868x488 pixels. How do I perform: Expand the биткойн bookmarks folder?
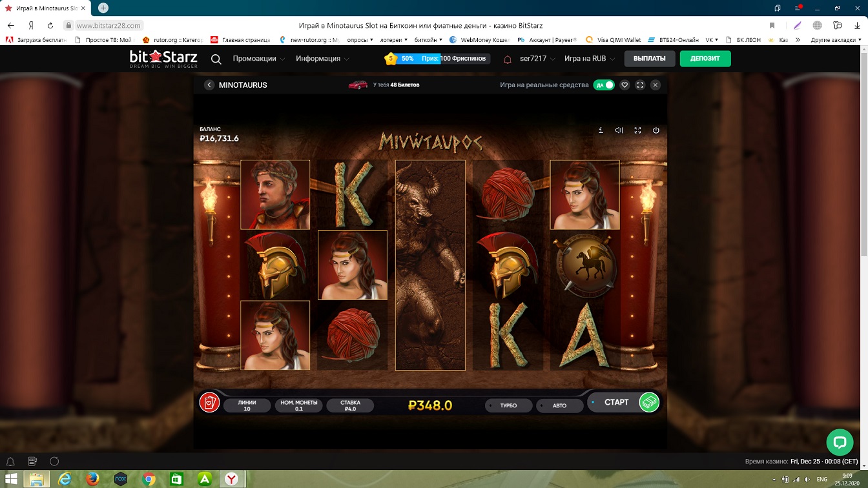(x=428, y=40)
